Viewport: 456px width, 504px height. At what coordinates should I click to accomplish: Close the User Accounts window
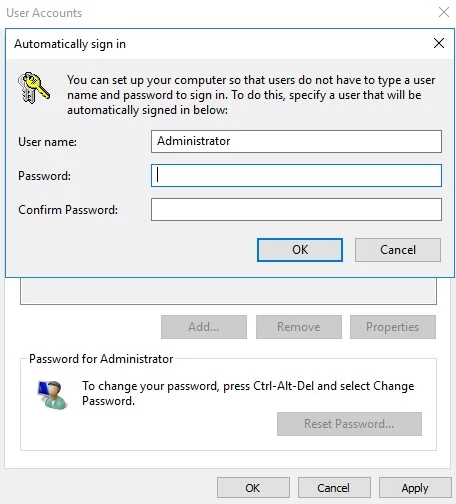pyautogui.click(x=444, y=12)
